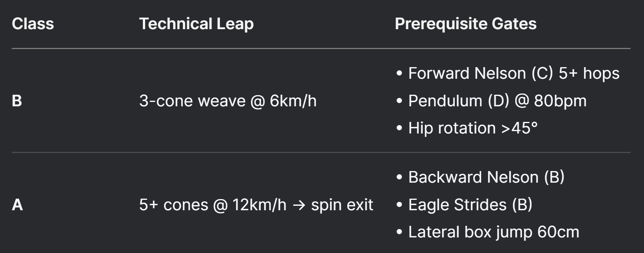644x253 pixels.
Task: Click the bullet beside Eagle Strides
Action: [x=399, y=205]
